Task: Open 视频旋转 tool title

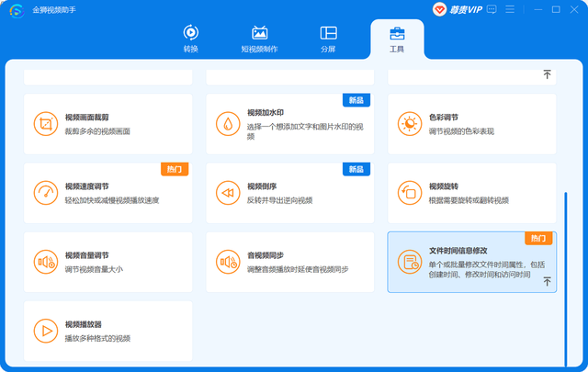Action: pyautogui.click(x=444, y=186)
